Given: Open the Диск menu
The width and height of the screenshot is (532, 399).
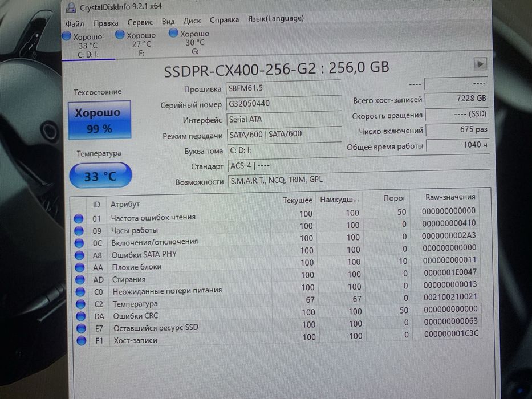Looking at the screenshot, I should 192,21.
